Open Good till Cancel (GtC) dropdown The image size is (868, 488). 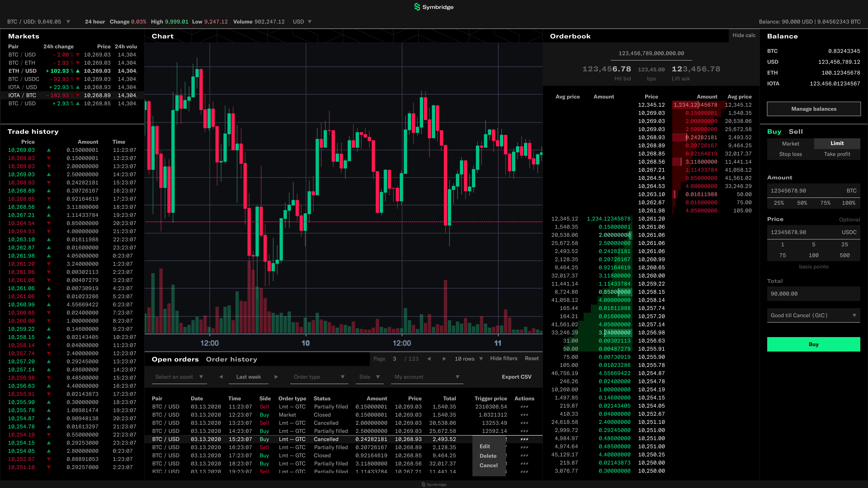(814, 316)
